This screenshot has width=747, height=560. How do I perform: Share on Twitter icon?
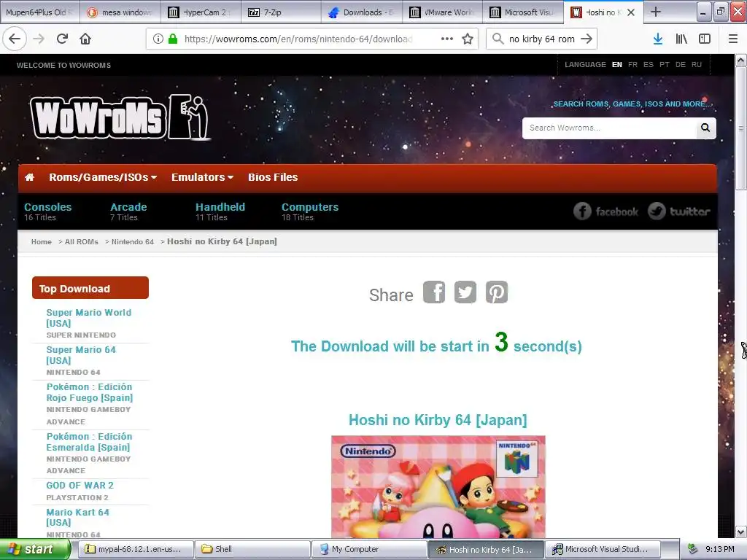point(465,292)
